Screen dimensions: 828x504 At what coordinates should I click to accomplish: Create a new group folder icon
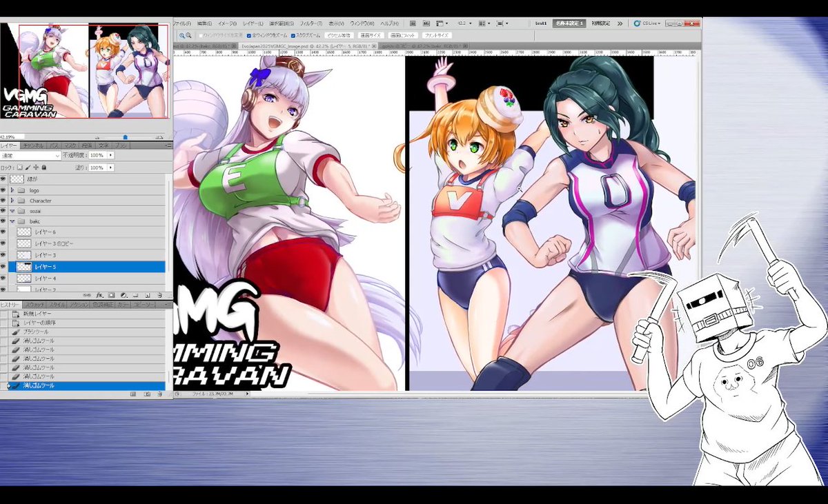(x=135, y=294)
